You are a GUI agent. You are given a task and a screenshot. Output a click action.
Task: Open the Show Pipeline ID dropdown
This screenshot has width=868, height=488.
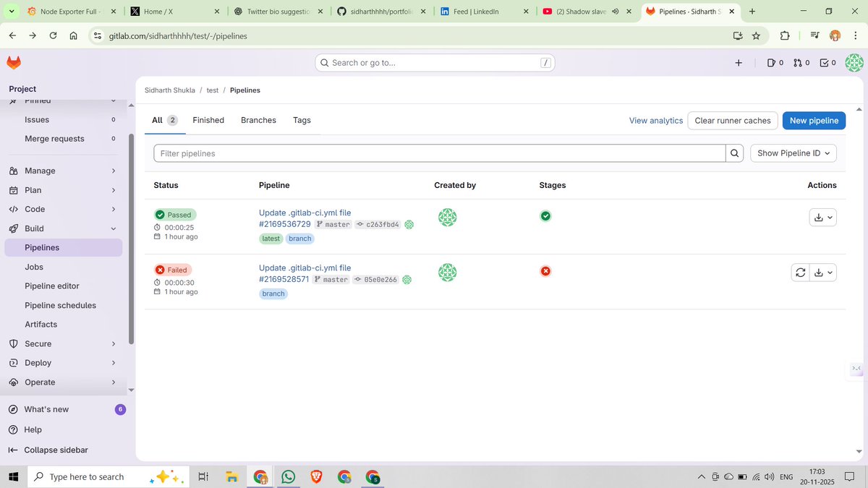tap(793, 153)
